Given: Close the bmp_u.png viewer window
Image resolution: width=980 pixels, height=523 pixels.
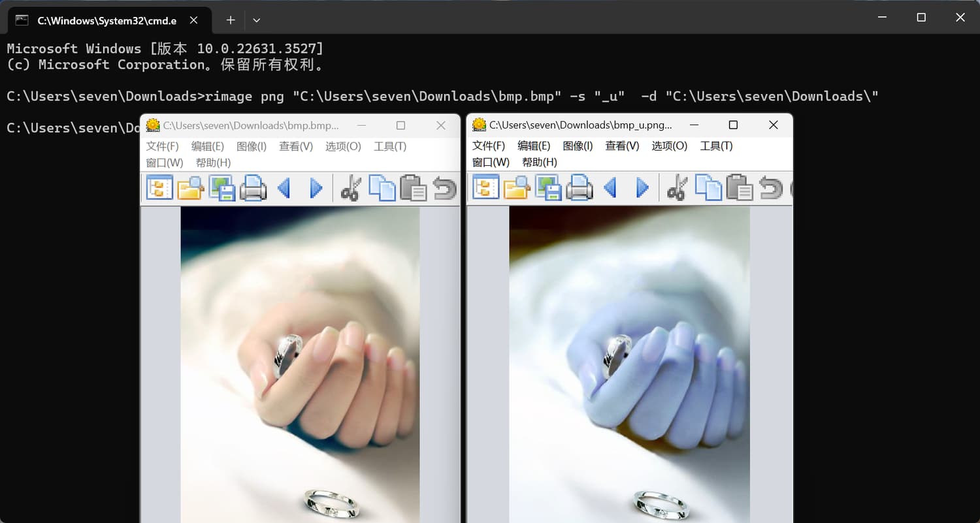Looking at the screenshot, I should click(x=774, y=125).
